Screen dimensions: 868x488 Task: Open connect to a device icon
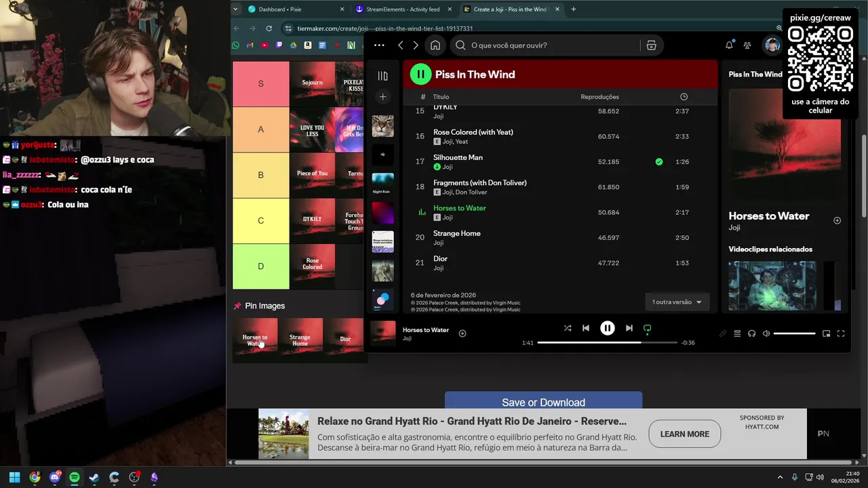[751, 333]
